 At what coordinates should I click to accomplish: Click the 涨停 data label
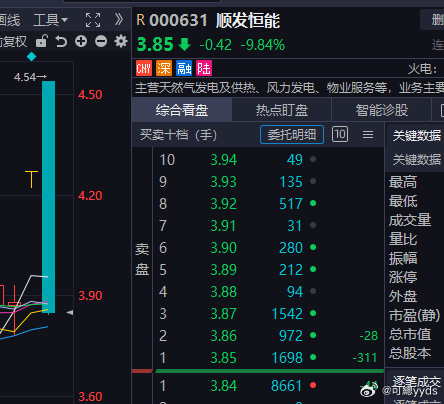(x=403, y=277)
